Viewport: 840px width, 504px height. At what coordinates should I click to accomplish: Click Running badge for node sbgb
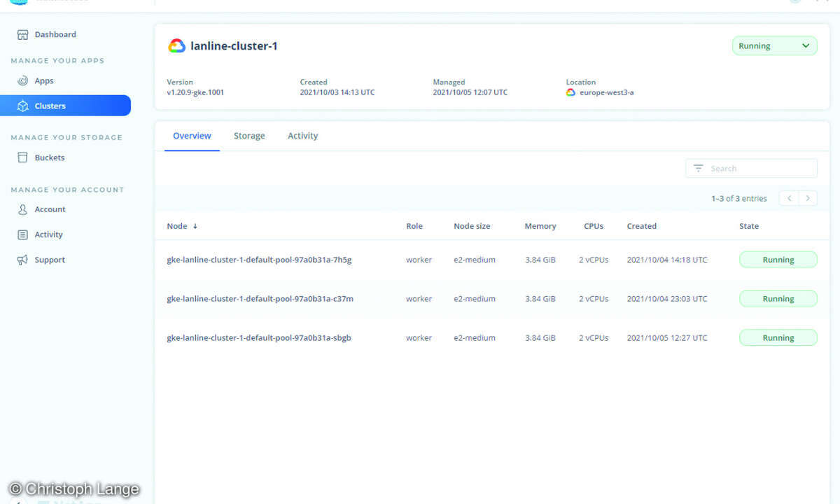pyautogui.click(x=778, y=337)
